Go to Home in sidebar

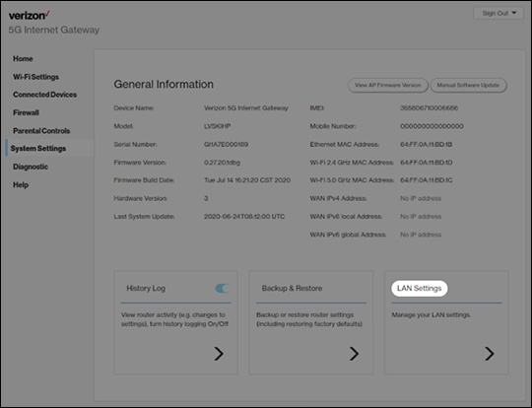[23, 58]
